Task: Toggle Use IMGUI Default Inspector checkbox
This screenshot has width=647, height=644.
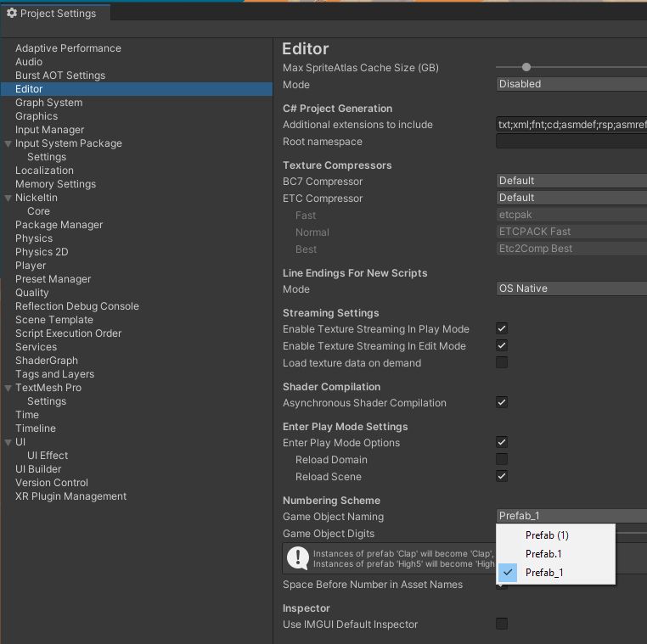Action: coord(502,624)
